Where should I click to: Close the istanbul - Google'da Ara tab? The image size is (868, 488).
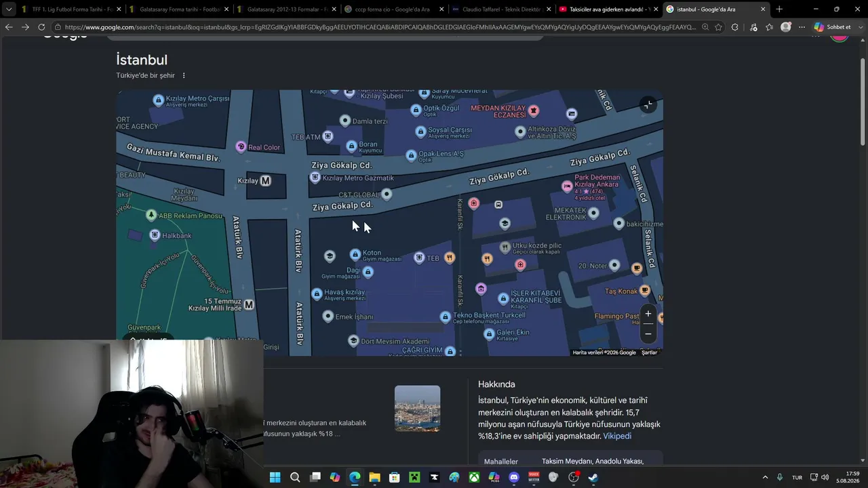(763, 9)
